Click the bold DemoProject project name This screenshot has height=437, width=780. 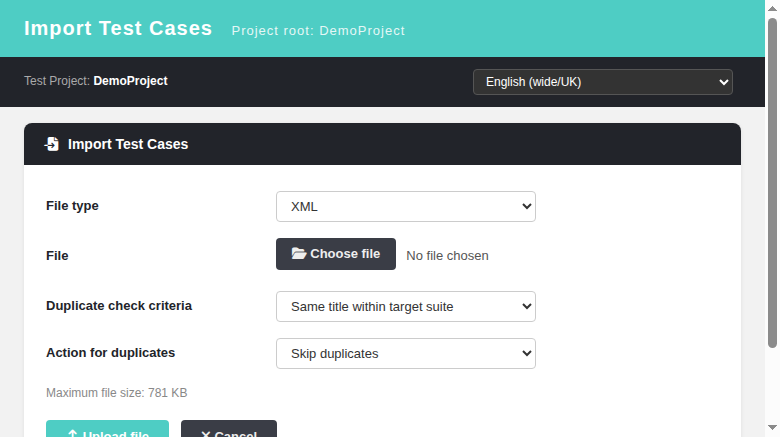click(130, 81)
